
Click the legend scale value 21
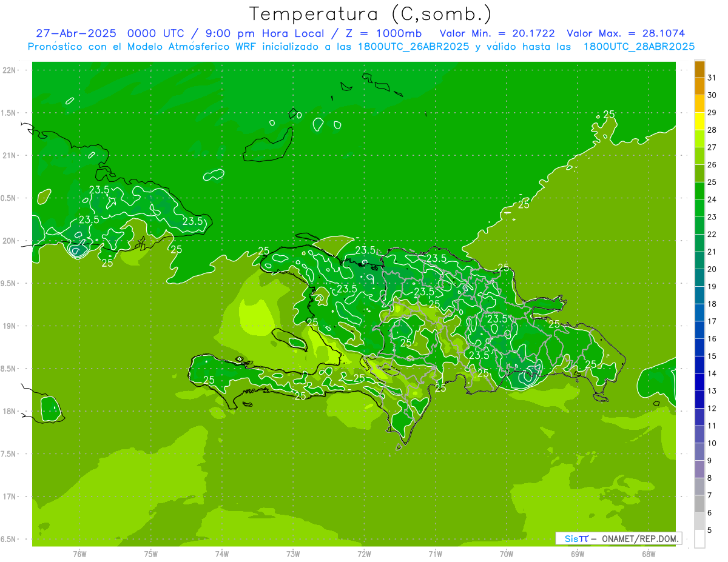click(712, 252)
